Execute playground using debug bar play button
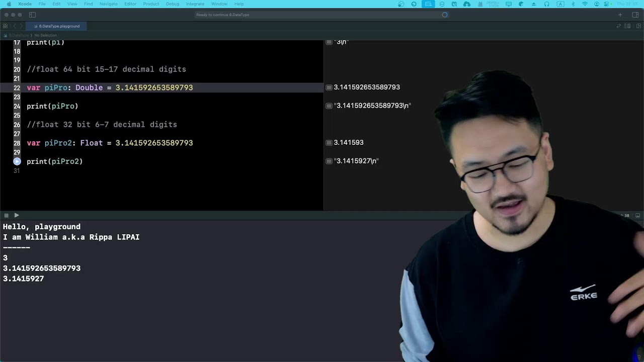Viewport: 644px width, 362px height. pyautogui.click(x=17, y=215)
